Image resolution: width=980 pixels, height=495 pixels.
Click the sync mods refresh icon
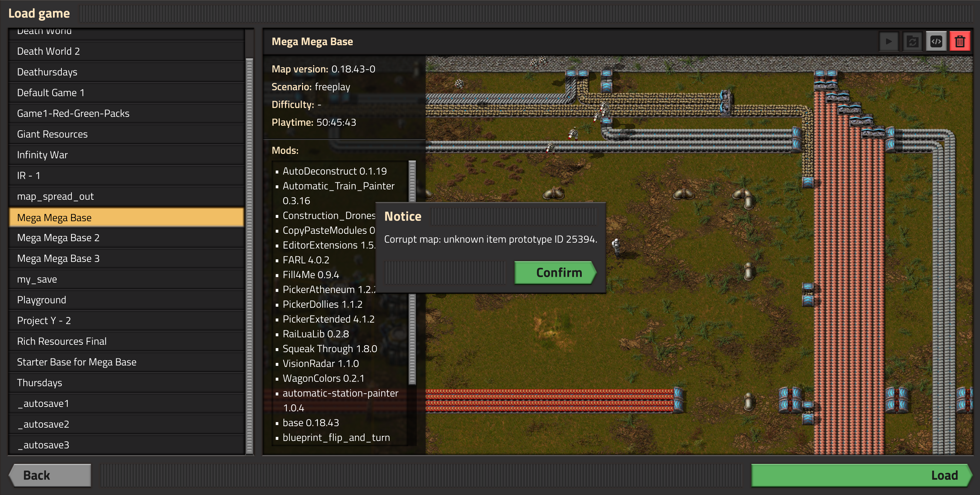coord(912,41)
